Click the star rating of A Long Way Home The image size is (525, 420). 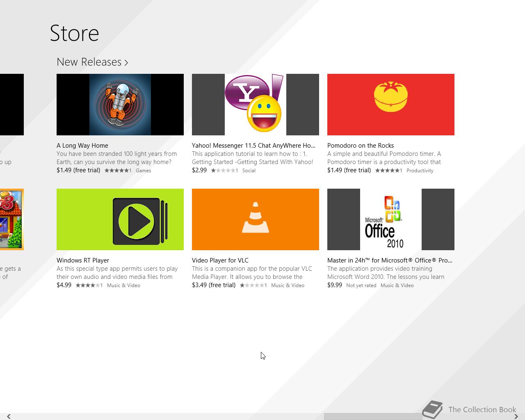[x=117, y=171]
